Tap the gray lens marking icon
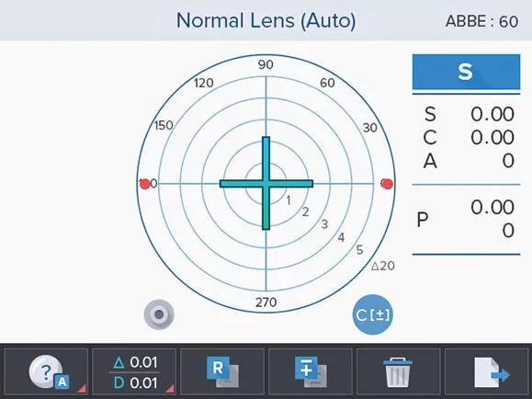532x399 pixels. point(159,314)
